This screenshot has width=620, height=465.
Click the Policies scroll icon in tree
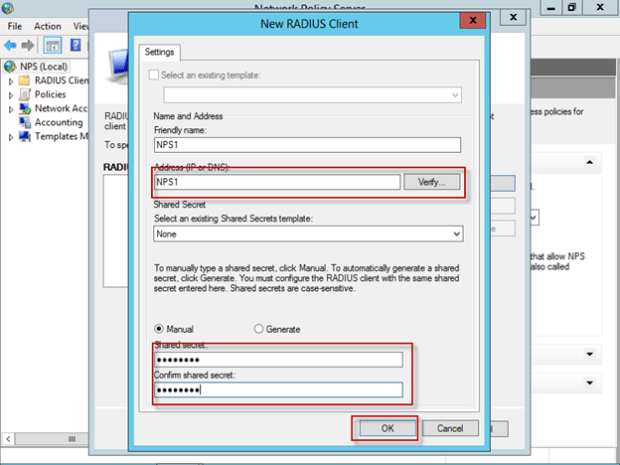(x=25, y=94)
